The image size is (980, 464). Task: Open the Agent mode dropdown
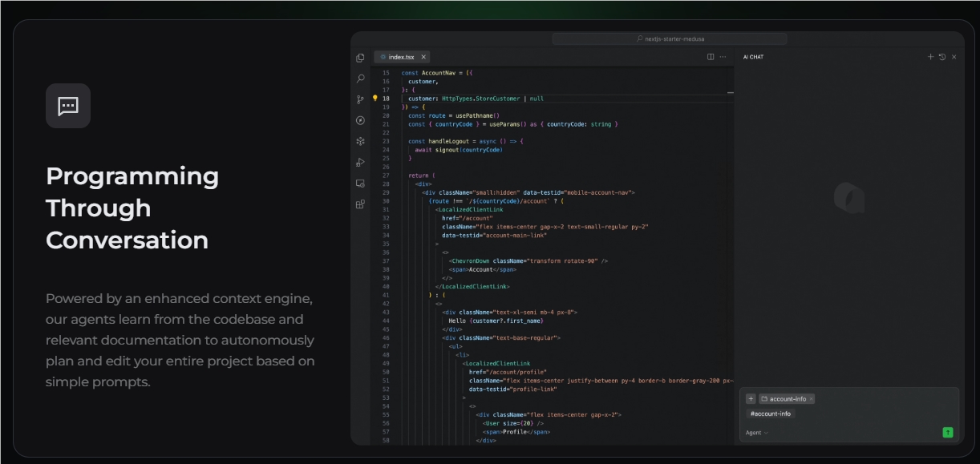coord(755,432)
